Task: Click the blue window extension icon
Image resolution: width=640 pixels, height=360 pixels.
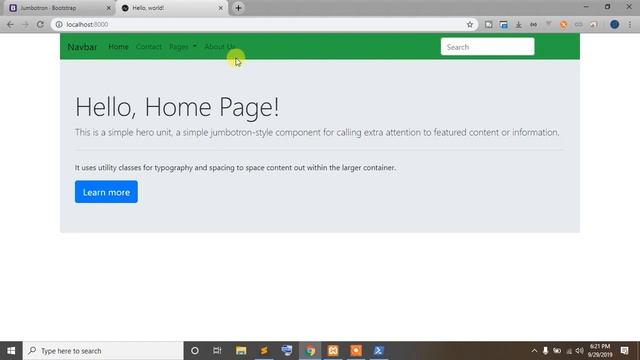Action: click(x=504, y=24)
